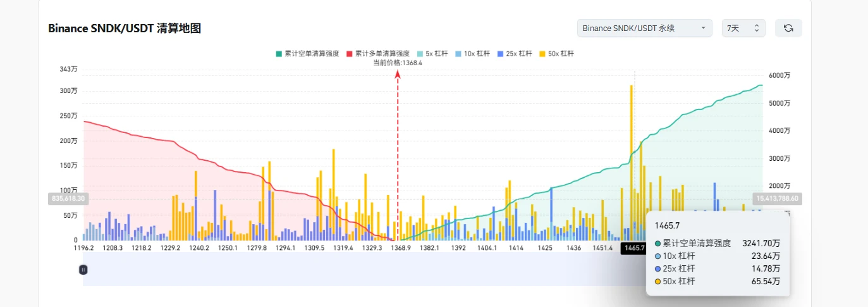
Task: Click the zoom slider left handle
Action: 83,269
